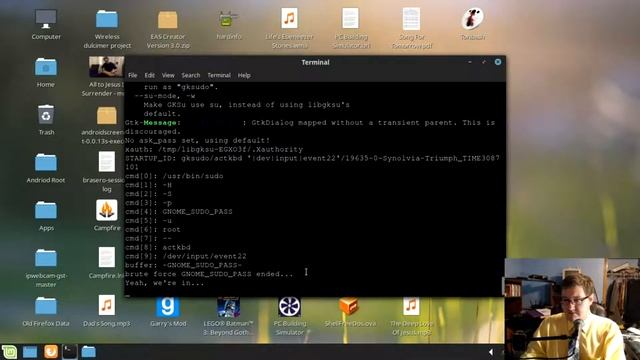Open the Computer desktop icon
Screen dimensions: 640x360
(x=46, y=20)
